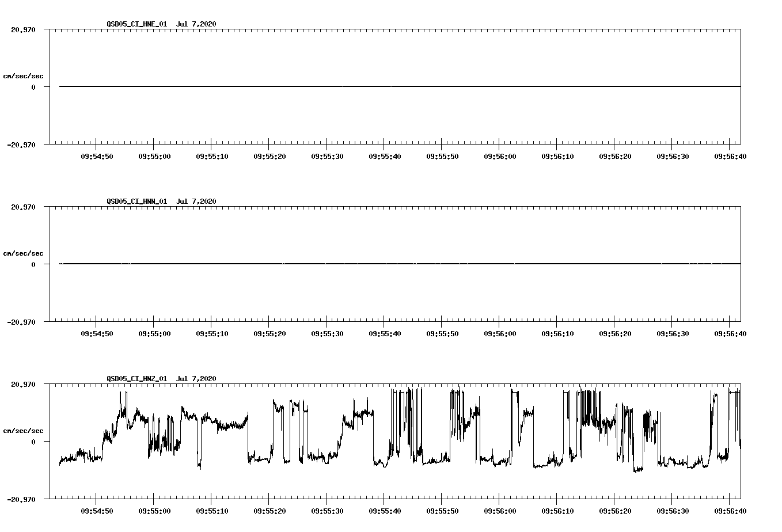Click 09:55:10 time label under HNZ plot

pyautogui.click(x=212, y=511)
